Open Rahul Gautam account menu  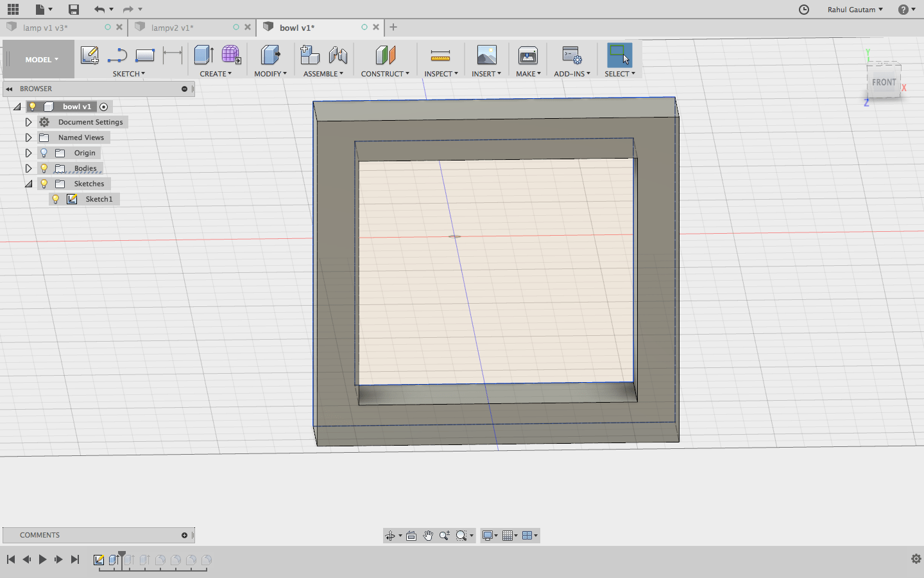pos(855,9)
